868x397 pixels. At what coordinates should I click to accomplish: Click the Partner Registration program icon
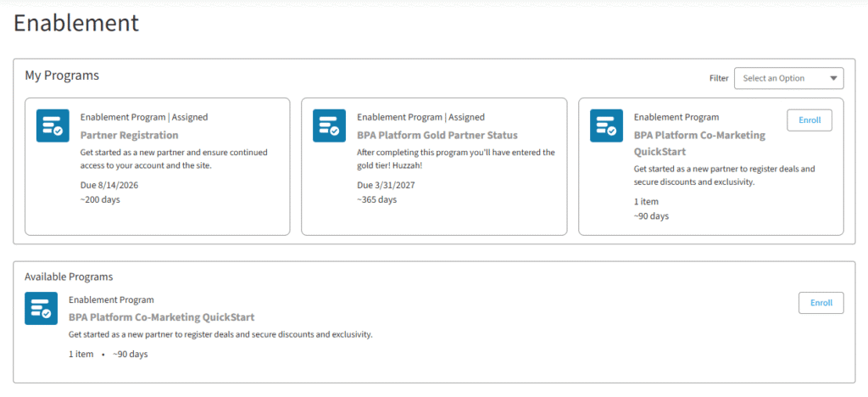point(53,126)
